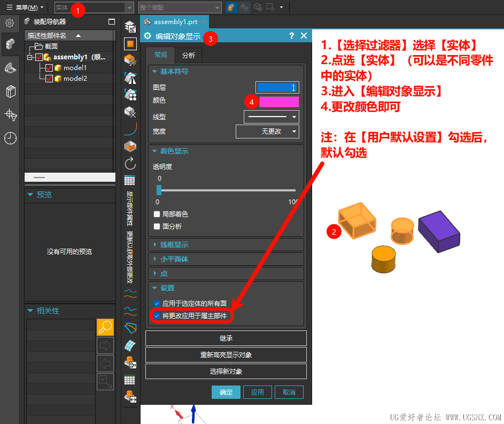Image resolution: width=504 pixels, height=424 pixels.
Task: Click the right arrow in Dependencies panel
Action: 105,345
